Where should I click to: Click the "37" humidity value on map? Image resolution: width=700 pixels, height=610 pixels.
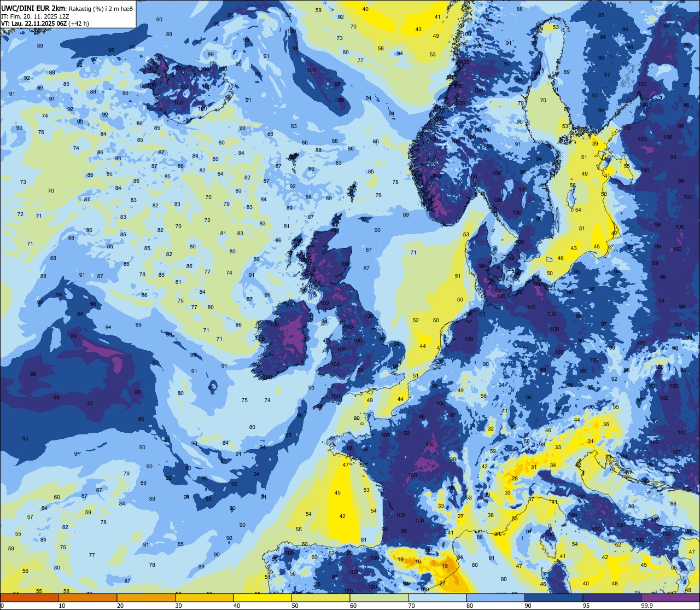click(531, 499)
